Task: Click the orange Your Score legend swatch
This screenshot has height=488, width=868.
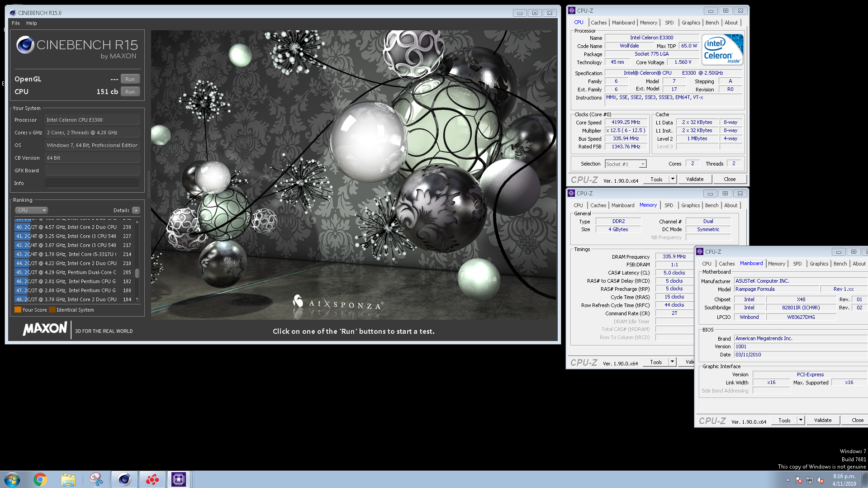Action: [18, 310]
